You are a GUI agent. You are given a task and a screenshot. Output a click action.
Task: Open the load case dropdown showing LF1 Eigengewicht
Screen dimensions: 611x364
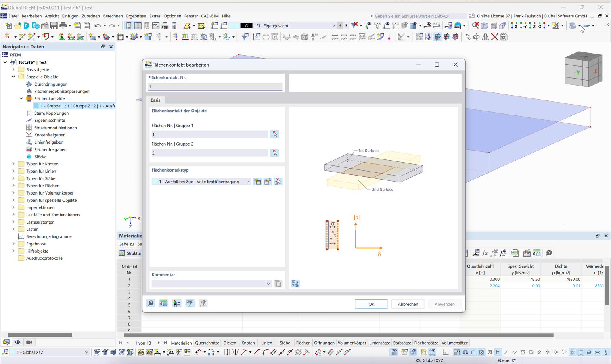click(333, 25)
